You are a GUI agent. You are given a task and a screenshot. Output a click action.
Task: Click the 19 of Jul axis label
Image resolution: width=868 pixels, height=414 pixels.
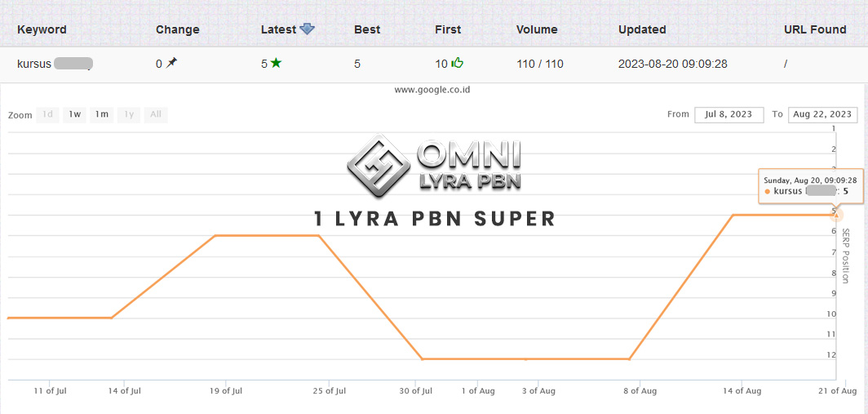pyautogui.click(x=226, y=390)
